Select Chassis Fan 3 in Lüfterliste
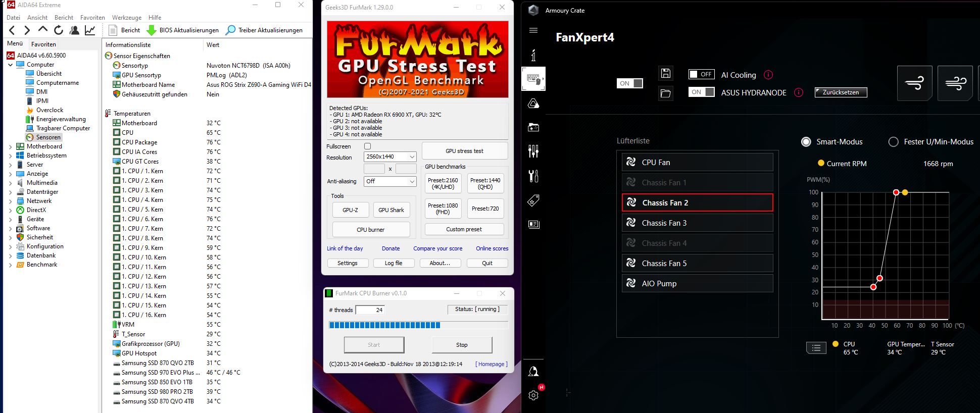 click(x=698, y=223)
